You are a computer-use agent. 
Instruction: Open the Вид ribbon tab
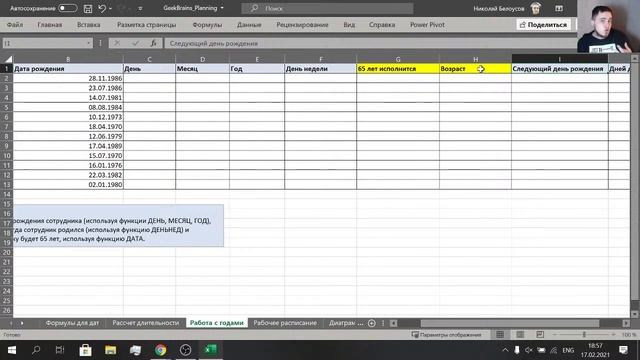(x=349, y=24)
